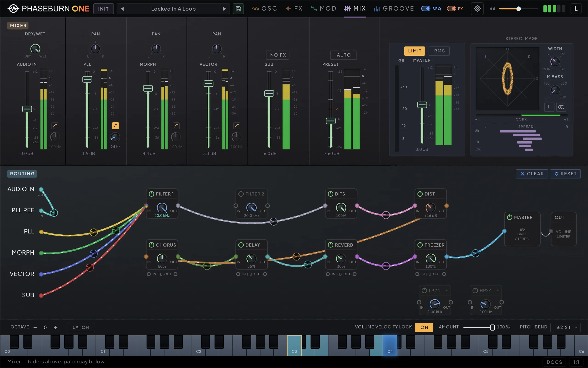Toggle the Morph channel high-pass filter icon
This screenshot has width=588, height=368.
(176, 126)
